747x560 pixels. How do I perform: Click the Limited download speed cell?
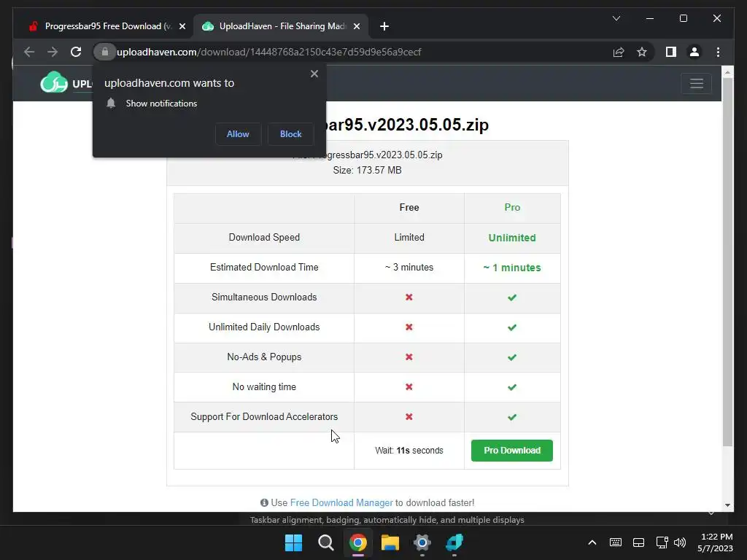point(409,237)
